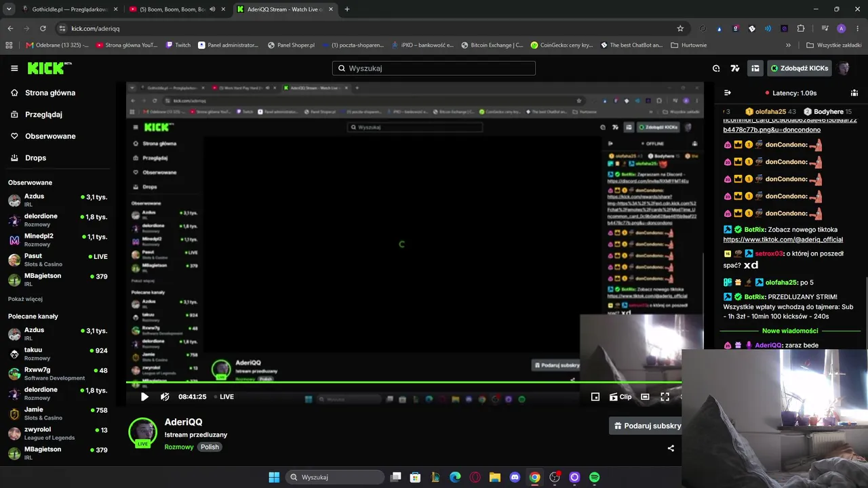This screenshot has height=488, width=868.
Task: Expand the hidden bookmarks chevron
Action: pyautogui.click(x=788, y=45)
